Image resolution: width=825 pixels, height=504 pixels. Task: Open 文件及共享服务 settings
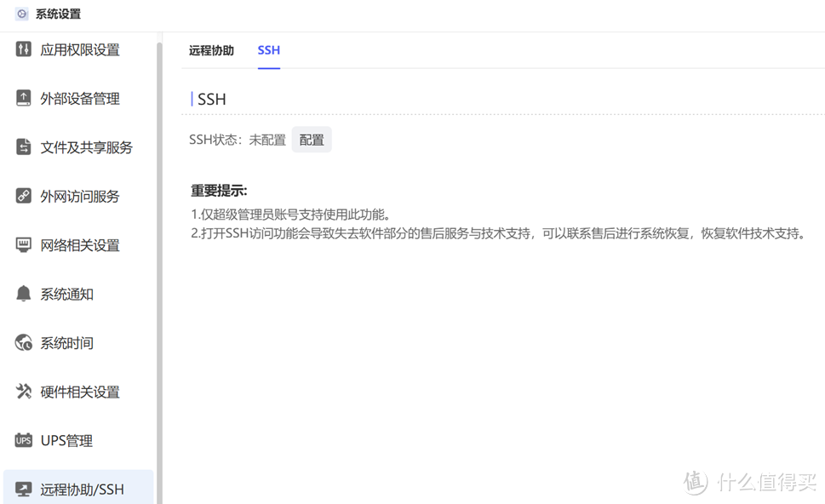pyautogui.click(x=24, y=146)
